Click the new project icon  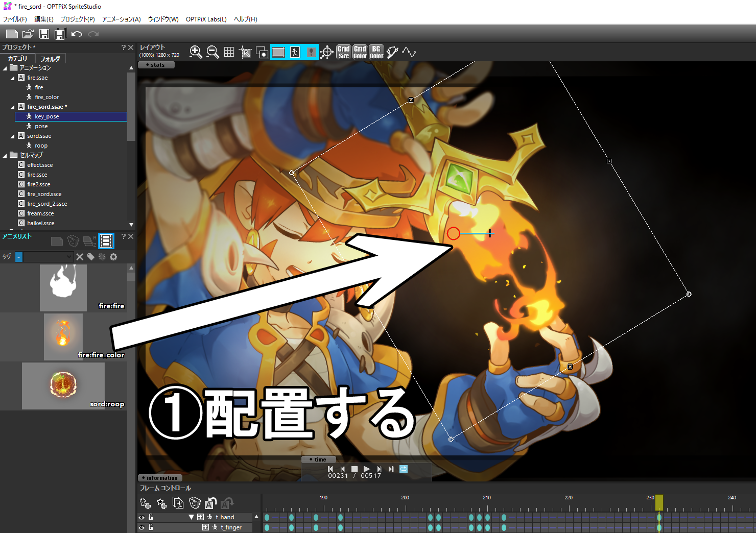point(12,34)
